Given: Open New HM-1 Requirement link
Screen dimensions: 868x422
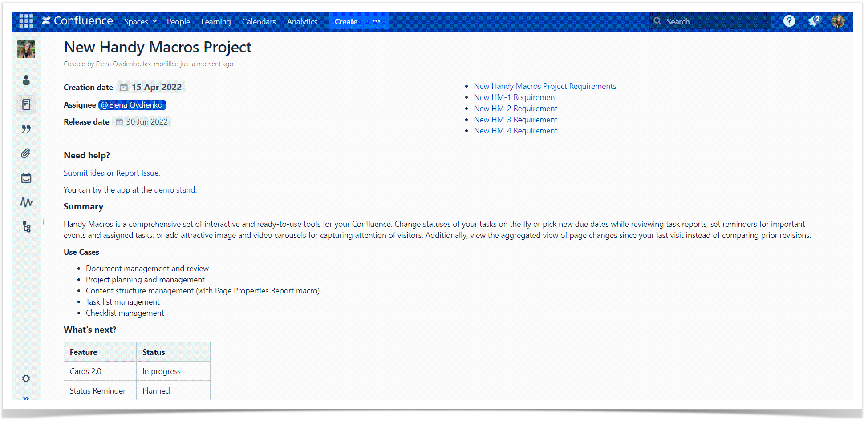Looking at the screenshot, I should [x=515, y=97].
